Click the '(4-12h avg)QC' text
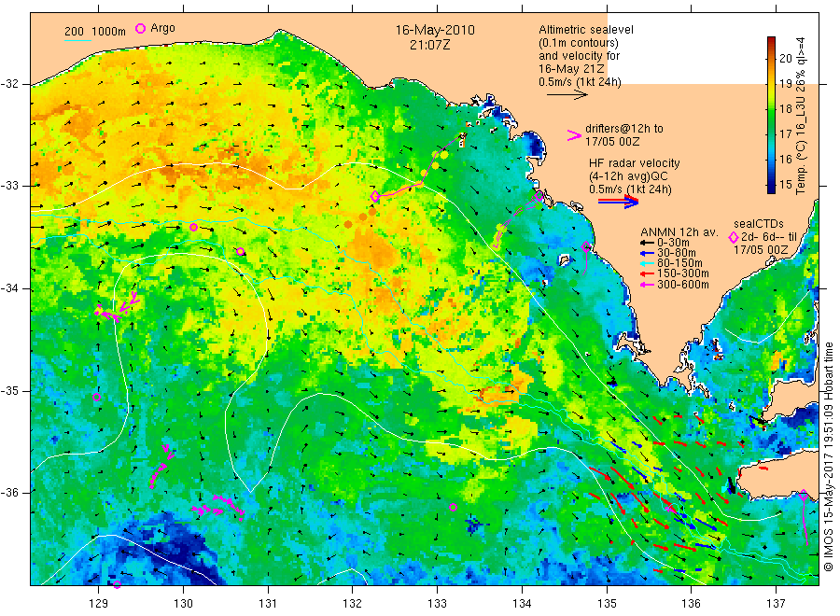The width and height of the screenshot is (840, 616). (628, 176)
